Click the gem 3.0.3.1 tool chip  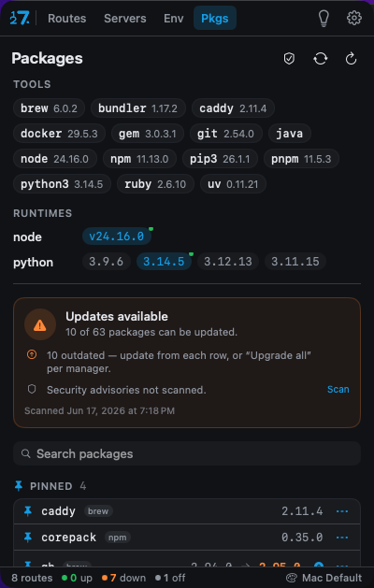148,134
